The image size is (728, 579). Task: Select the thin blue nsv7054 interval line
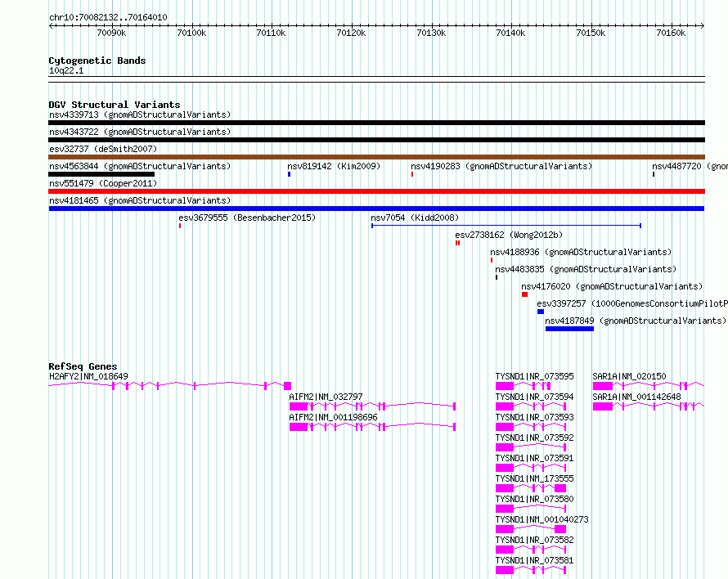[x=506, y=227]
